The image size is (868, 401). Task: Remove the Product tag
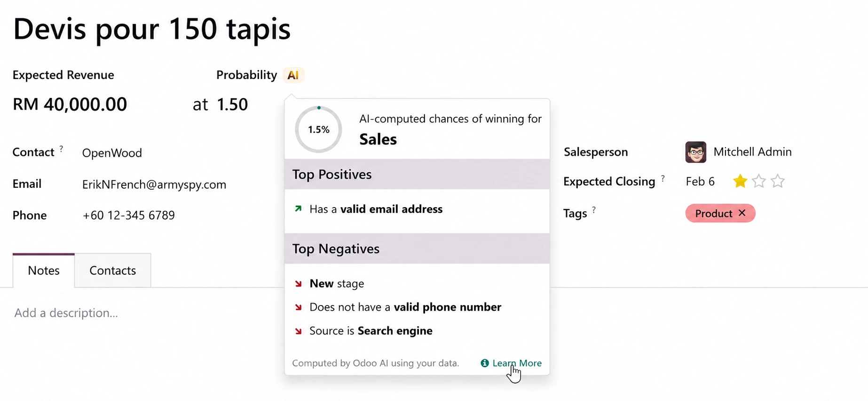(x=742, y=213)
